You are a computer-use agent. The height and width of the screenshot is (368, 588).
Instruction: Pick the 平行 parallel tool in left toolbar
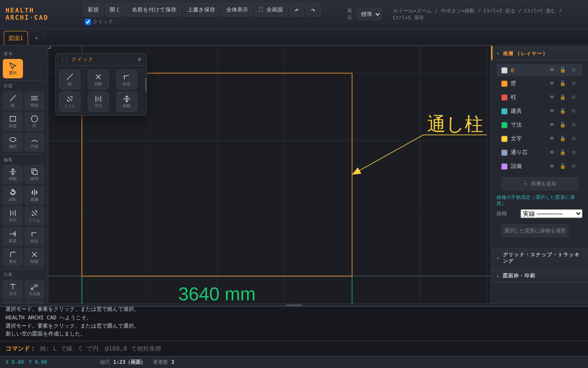point(13,216)
